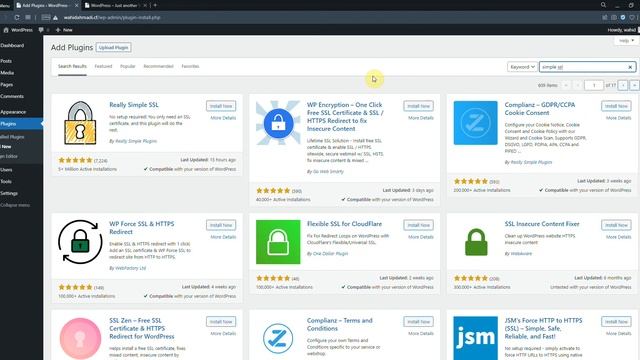Open Media in the sidebar

(7, 73)
